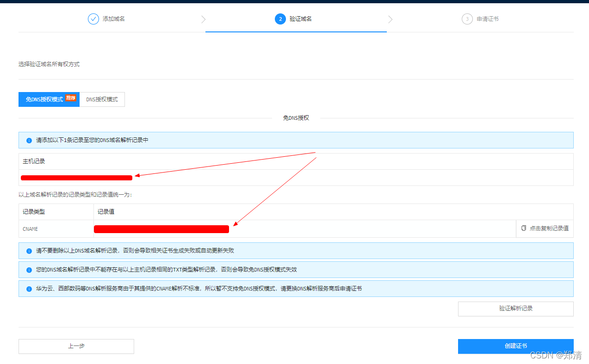The height and width of the screenshot is (364, 589).
Task: Click info icon before 华为云、西部数码 notice
Action: tap(29, 289)
